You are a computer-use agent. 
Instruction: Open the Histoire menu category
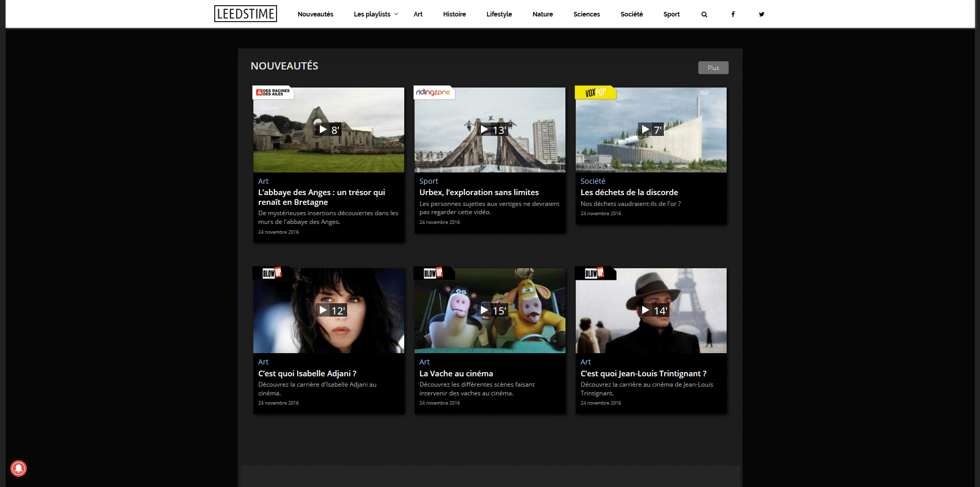click(454, 14)
